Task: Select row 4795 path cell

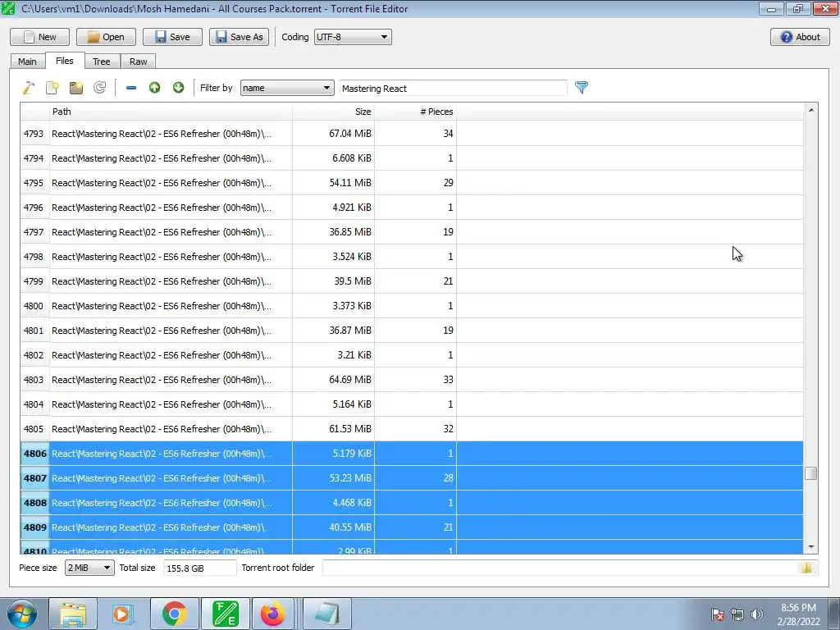Action: coord(171,183)
